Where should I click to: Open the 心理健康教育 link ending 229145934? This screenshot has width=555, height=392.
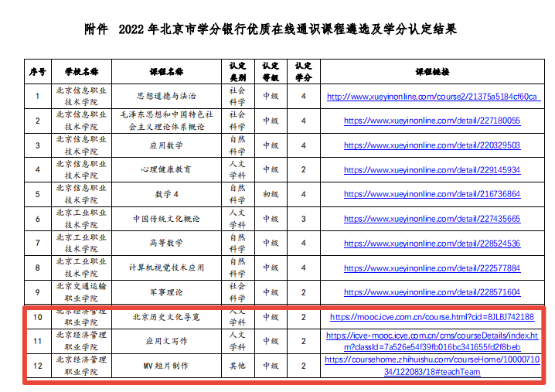click(x=432, y=170)
